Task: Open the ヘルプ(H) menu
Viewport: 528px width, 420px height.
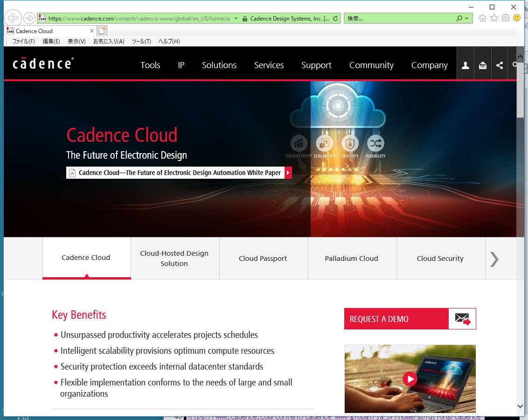Action: point(169,42)
